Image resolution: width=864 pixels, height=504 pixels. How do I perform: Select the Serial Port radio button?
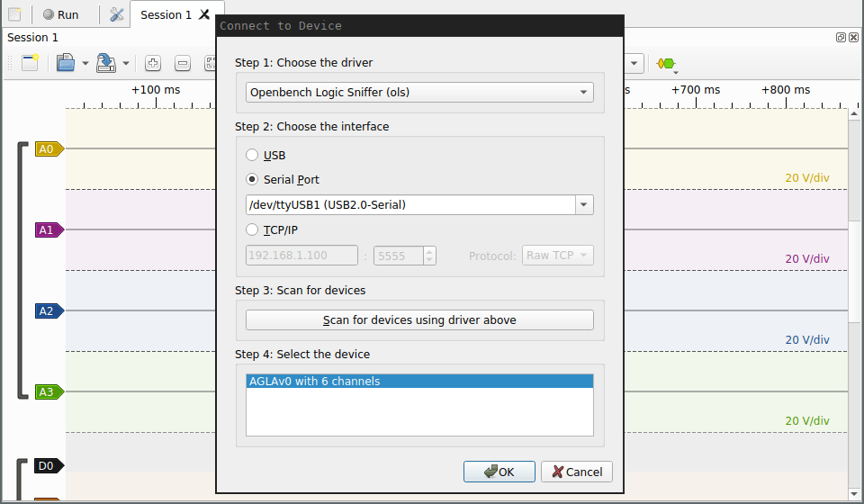pos(252,179)
